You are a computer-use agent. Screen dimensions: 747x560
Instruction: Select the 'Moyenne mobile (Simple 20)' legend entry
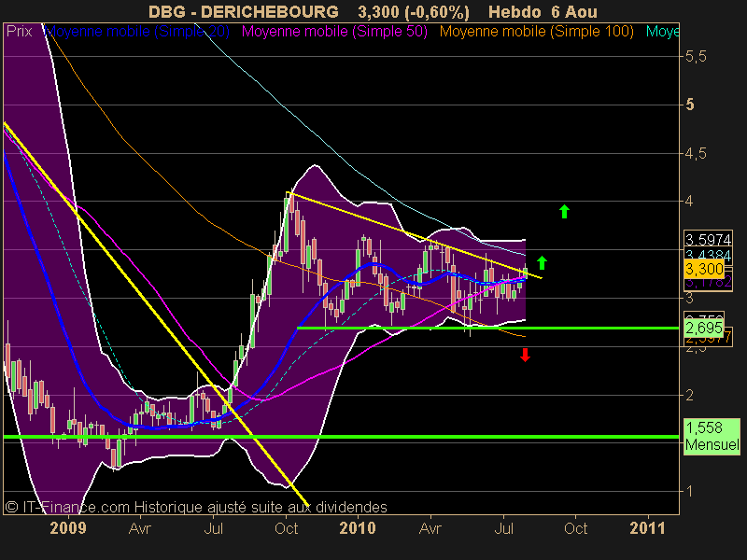[136, 32]
